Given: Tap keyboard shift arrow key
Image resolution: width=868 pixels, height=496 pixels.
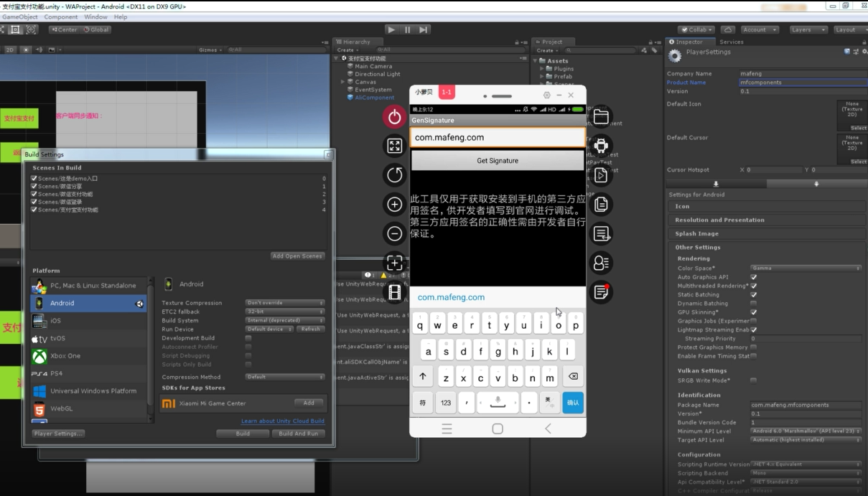Looking at the screenshot, I should (423, 376).
